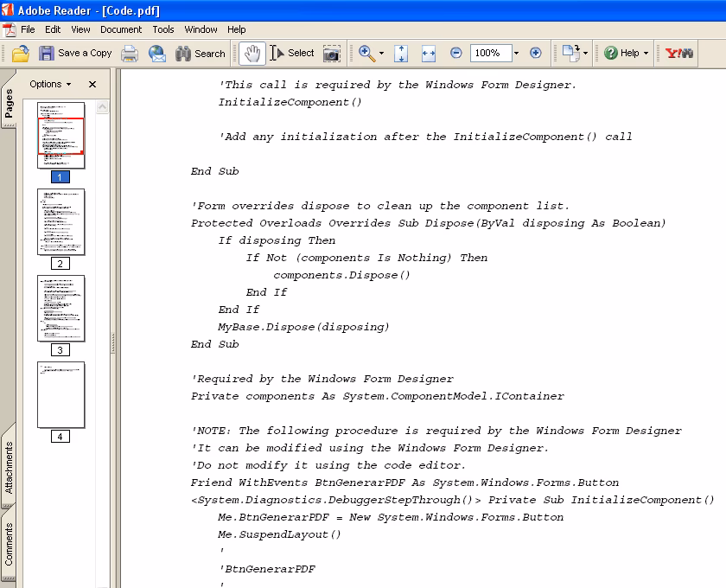Select the Hand tool
This screenshot has width=726, height=588.
(x=252, y=54)
